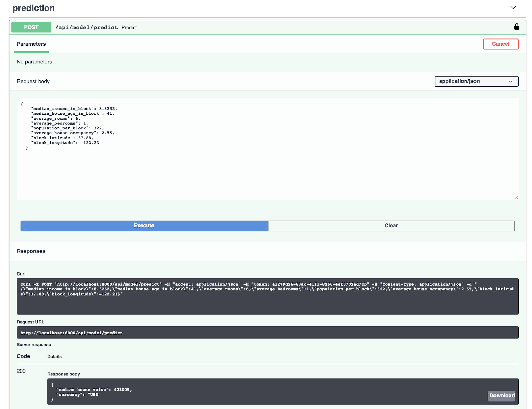Click the request body textarea resize handle
This screenshot has height=409, width=532.
(517, 198)
